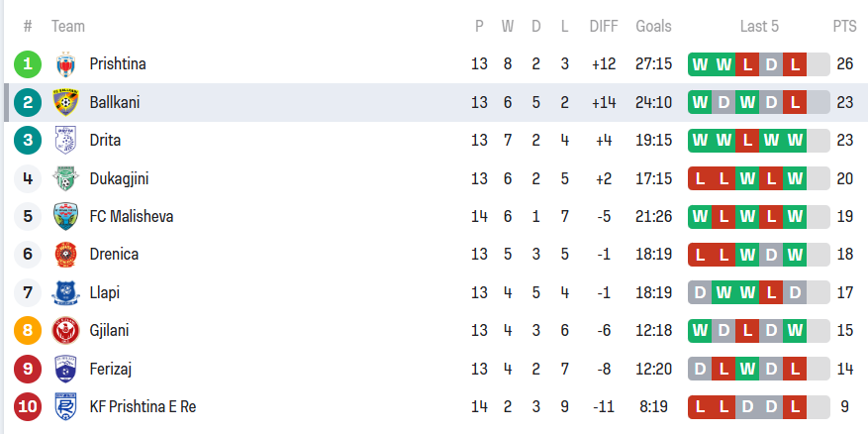Click the Llapi club crest icon
The width and height of the screenshot is (868, 434).
tap(66, 292)
